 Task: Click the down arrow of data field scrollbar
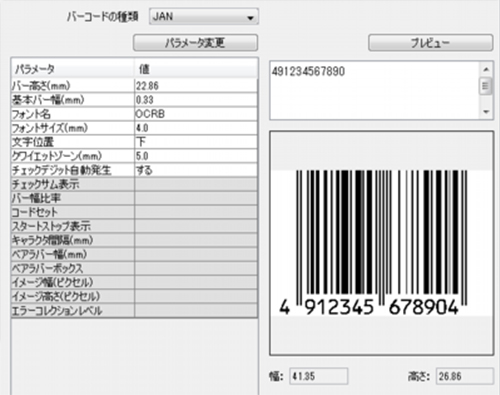(486, 112)
